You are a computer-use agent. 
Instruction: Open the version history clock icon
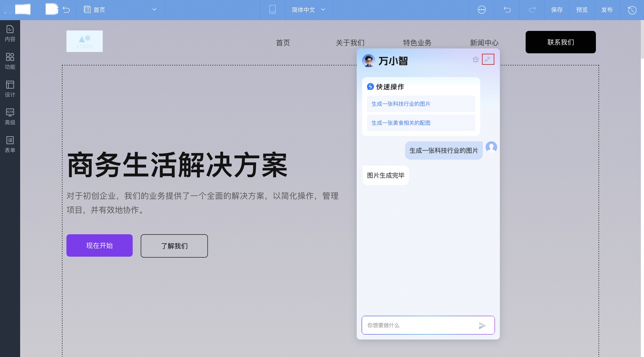632,10
